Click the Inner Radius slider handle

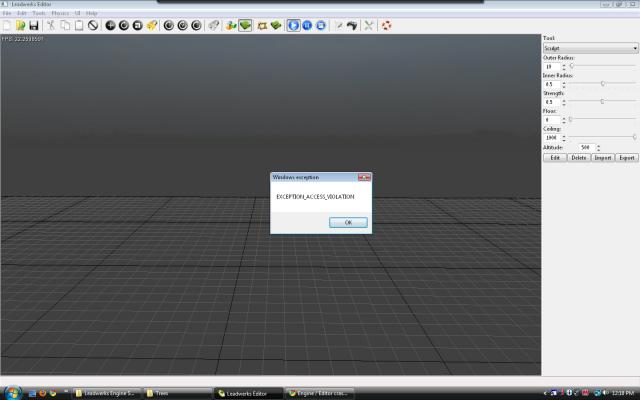pyautogui.click(x=603, y=84)
